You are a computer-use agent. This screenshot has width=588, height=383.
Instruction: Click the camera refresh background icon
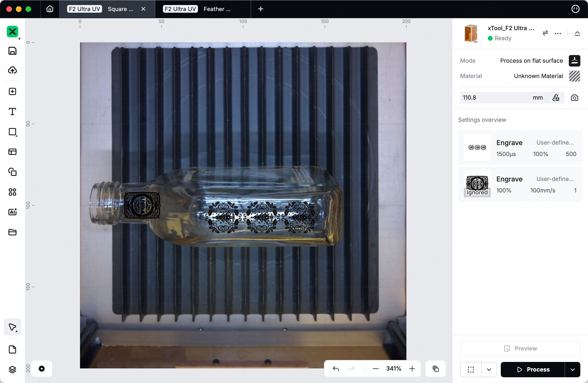[x=574, y=98]
